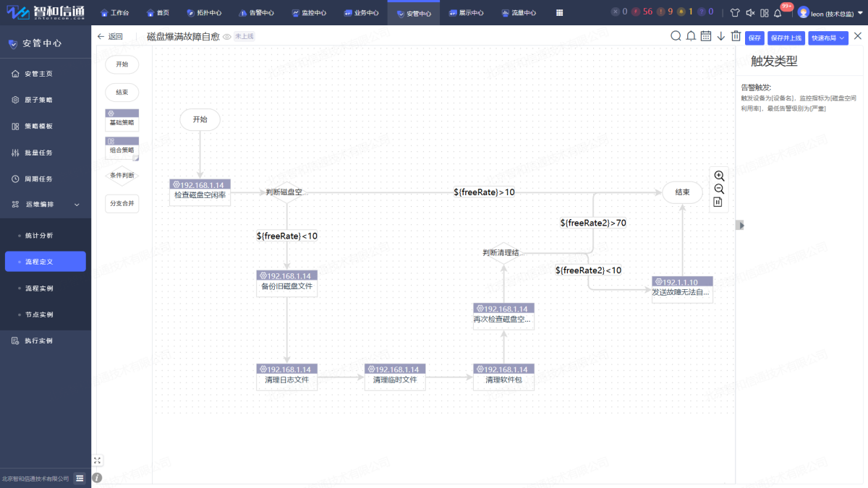The image size is (868, 488).
Task: Switch to the 业务中心 tab
Action: (362, 13)
